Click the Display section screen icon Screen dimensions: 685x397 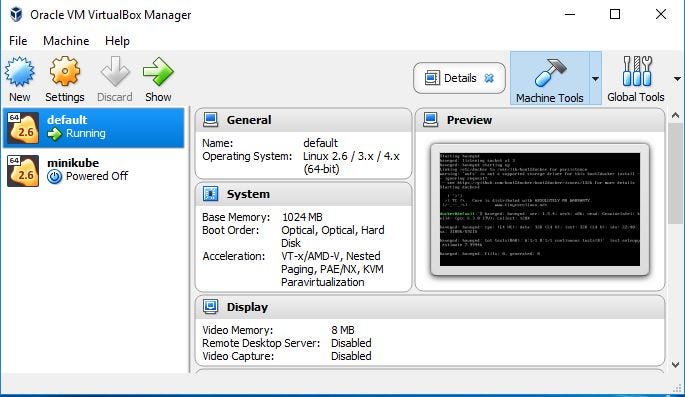pos(211,307)
